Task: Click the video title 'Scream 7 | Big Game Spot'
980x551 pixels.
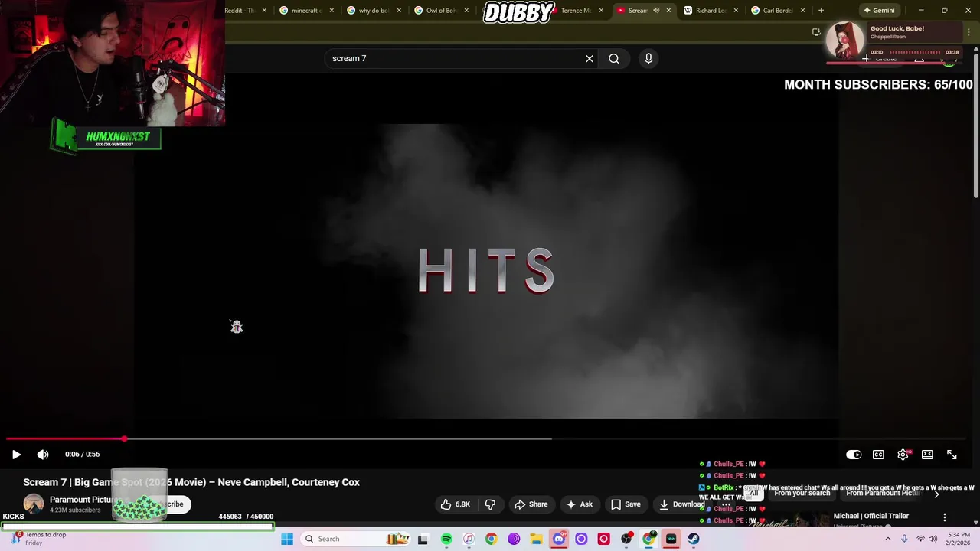Action: 191,482
